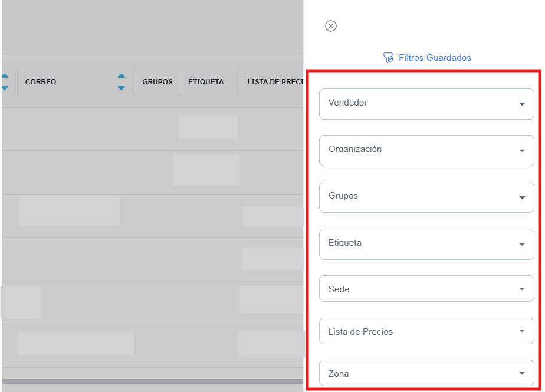The height and width of the screenshot is (392, 545).
Task: Select the Sede dropdown field
Action: coord(426,289)
